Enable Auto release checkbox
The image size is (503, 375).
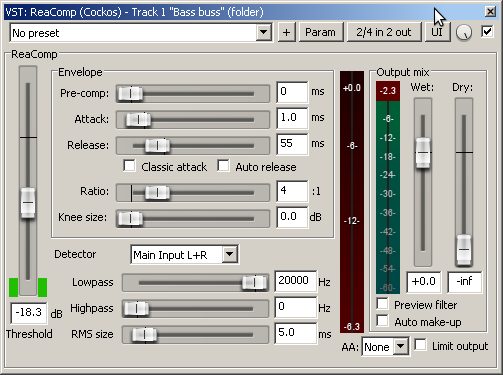pyautogui.click(x=223, y=166)
